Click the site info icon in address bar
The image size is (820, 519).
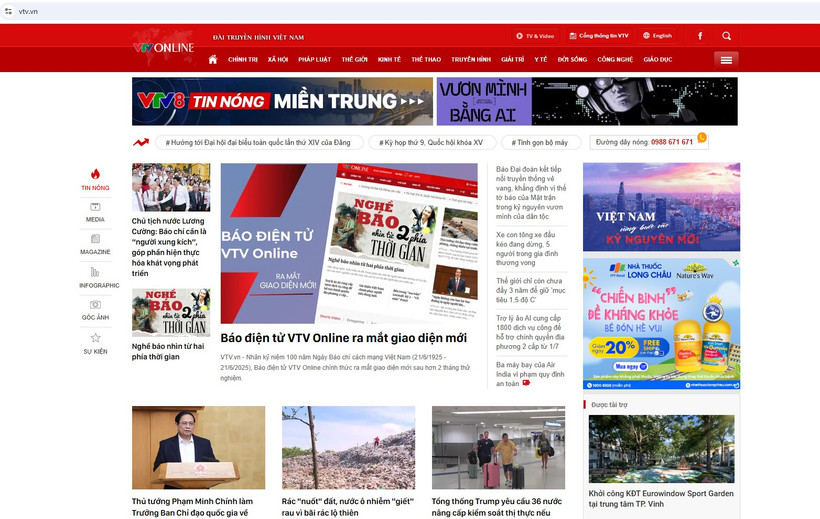pyautogui.click(x=8, y=11)
